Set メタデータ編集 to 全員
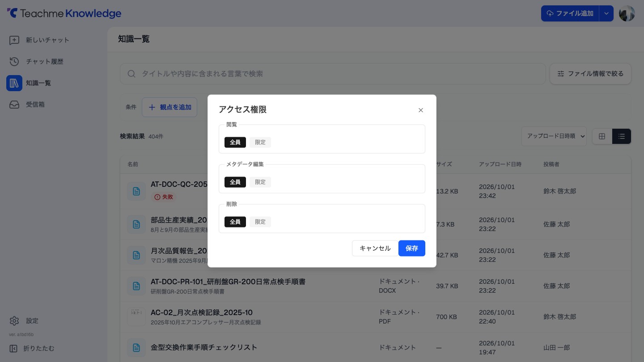The image size is (644, 362). [x=235, y=182]
